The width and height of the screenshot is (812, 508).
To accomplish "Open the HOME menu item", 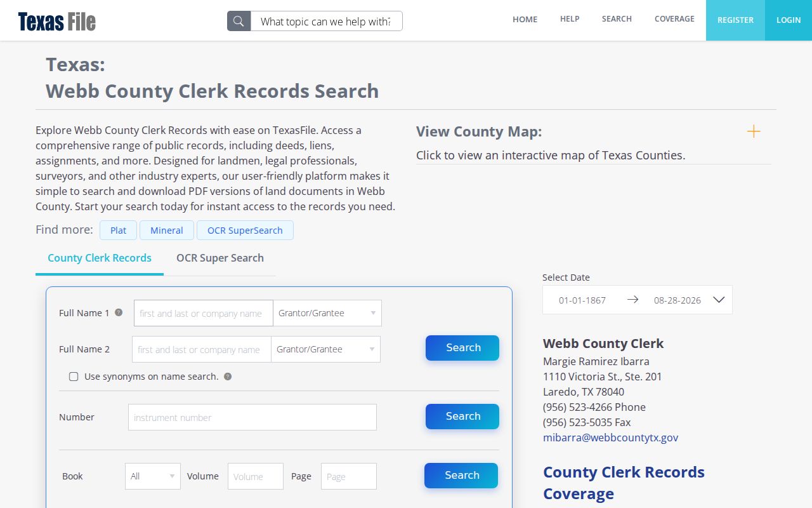I will (x=525, y=20).
